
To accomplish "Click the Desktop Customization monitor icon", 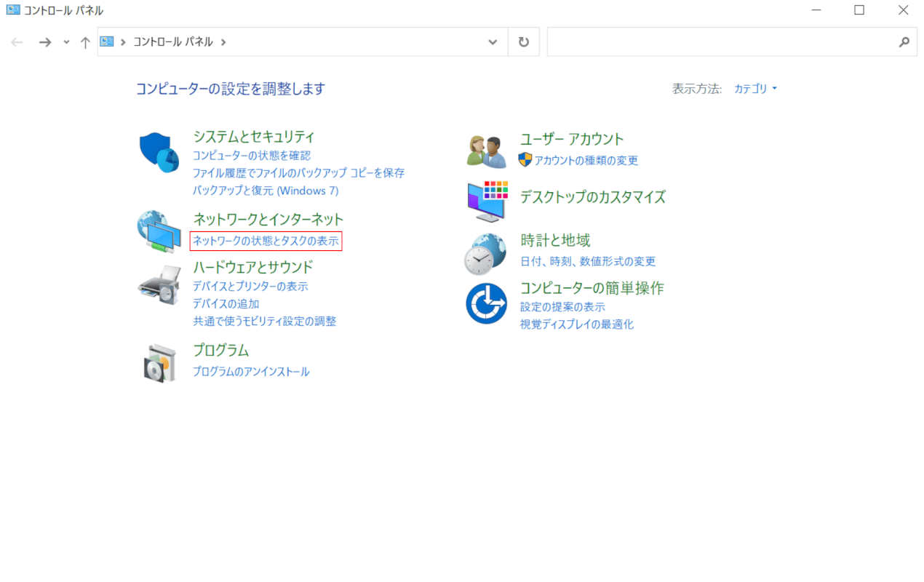I will (486, 200).
